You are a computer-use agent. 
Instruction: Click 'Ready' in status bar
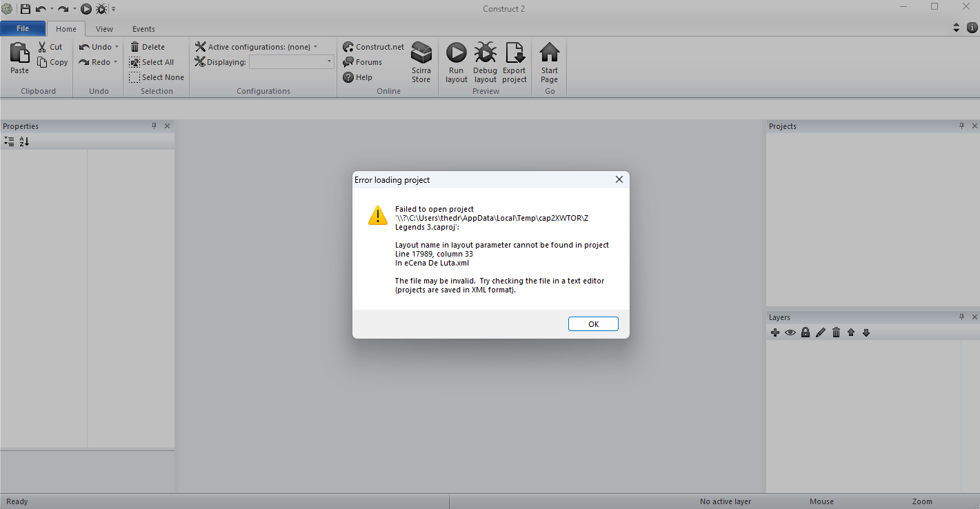tap(17, 501)
